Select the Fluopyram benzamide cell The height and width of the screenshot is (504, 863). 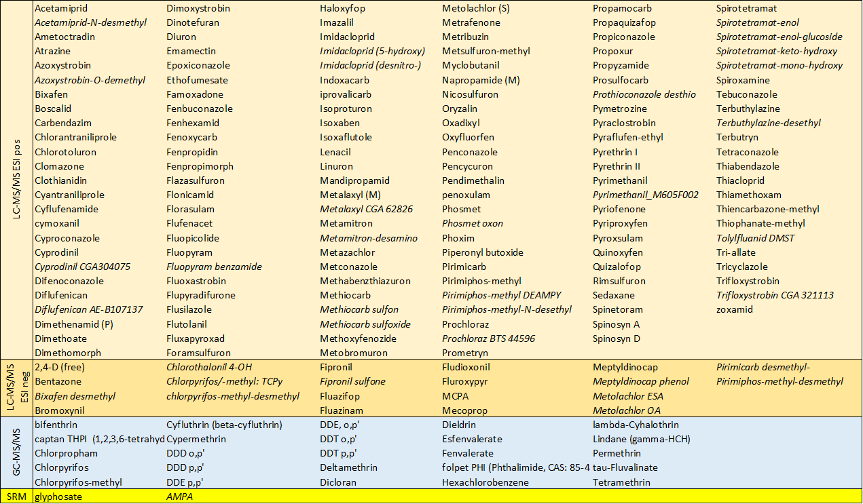pos(214,267)
